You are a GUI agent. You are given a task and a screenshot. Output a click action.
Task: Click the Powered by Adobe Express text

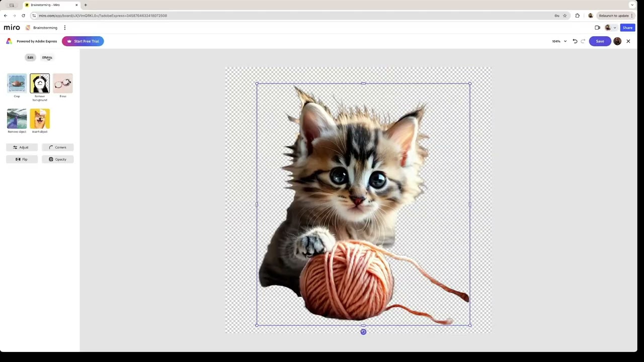37,41
